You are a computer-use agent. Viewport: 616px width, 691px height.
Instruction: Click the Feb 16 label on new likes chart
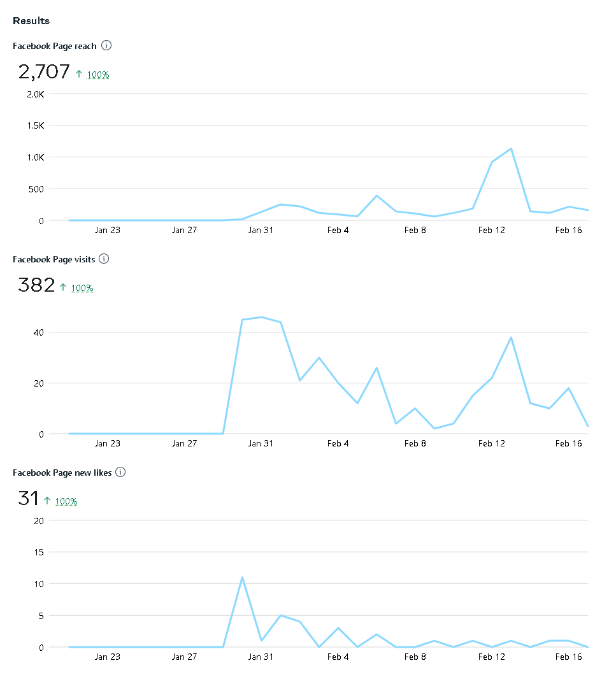tap(568, 657)
